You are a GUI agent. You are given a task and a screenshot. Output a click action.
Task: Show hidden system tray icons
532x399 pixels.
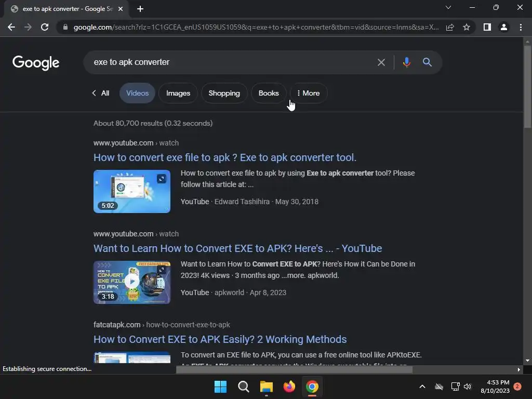tap(422, 387)
